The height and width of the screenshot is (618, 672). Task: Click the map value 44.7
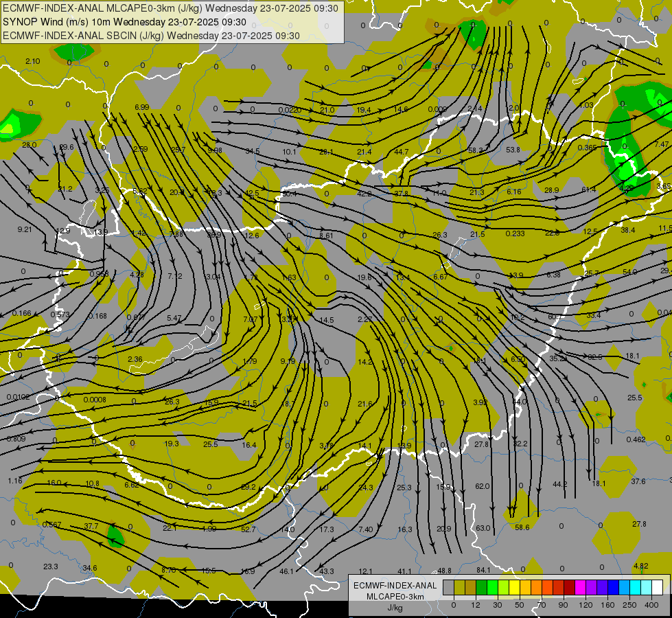click(401, 152)
